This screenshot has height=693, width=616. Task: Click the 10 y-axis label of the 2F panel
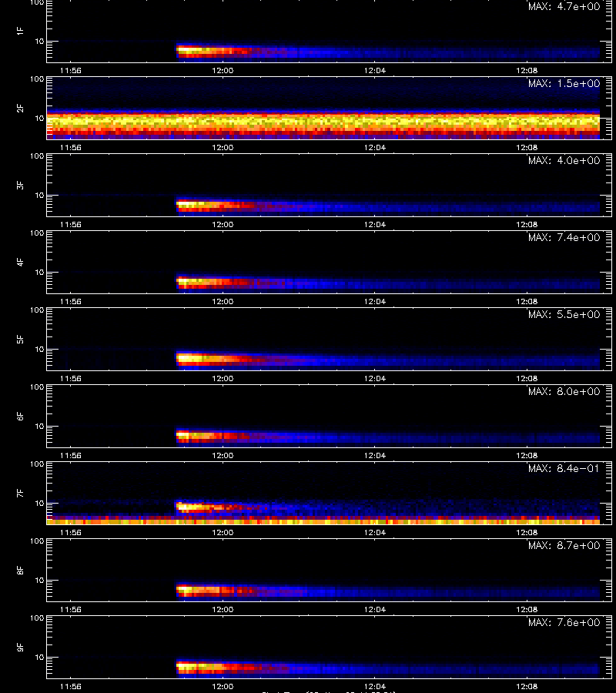[39, 118]
